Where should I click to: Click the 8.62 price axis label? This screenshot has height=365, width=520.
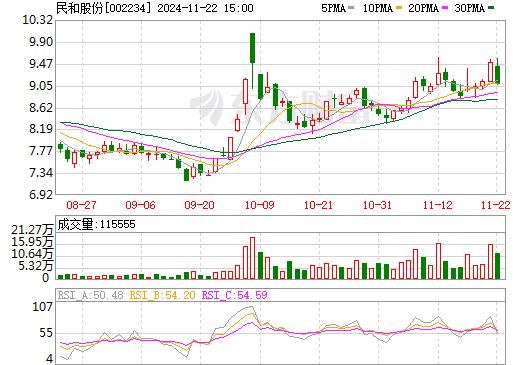coord(41,108)
